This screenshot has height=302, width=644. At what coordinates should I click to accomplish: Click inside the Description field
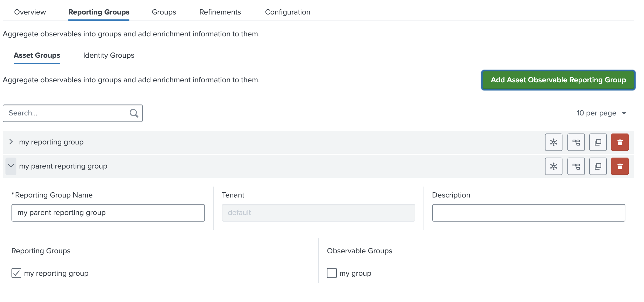tap(528, 213)
